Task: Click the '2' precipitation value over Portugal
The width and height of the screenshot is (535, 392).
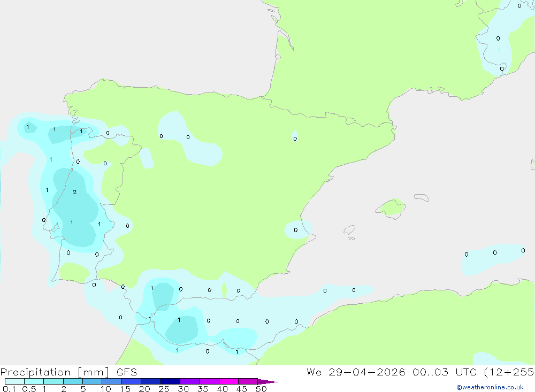Action: [x=75, y=192]
